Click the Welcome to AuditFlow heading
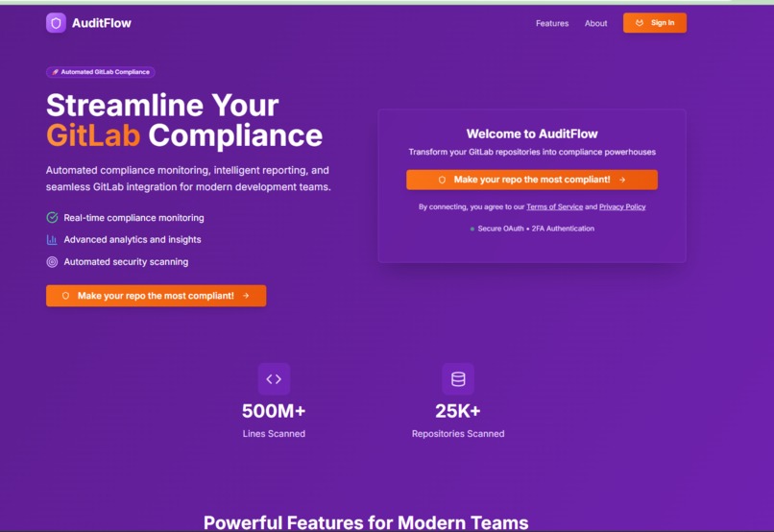The width and height of the screenshot is (774, 532). click(x=532, y=133)
